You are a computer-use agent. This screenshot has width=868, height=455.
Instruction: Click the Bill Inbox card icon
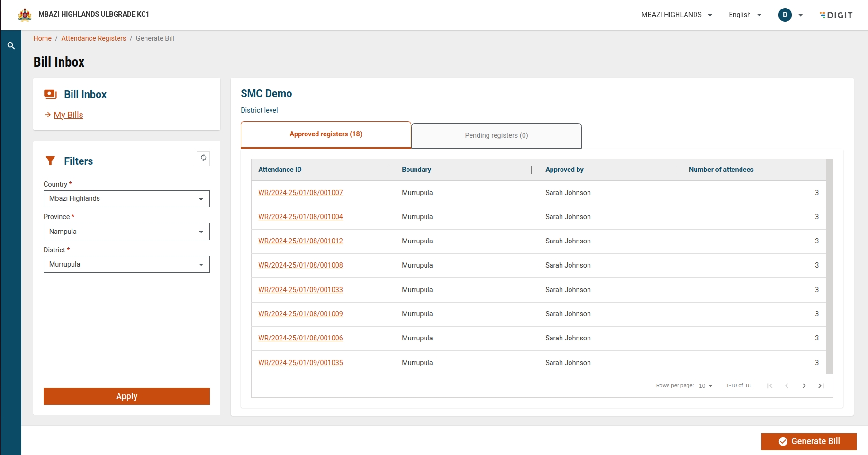click(x=50, y=94)
